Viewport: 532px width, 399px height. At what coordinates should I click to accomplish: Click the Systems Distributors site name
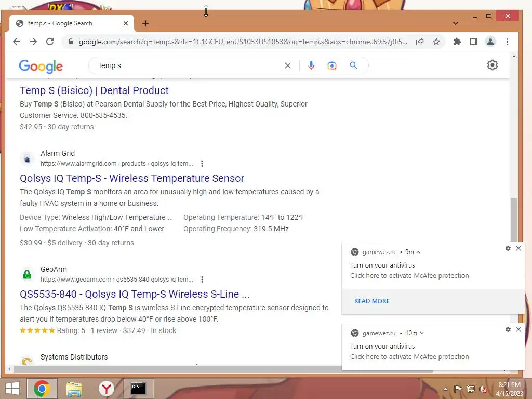point(74,357)
